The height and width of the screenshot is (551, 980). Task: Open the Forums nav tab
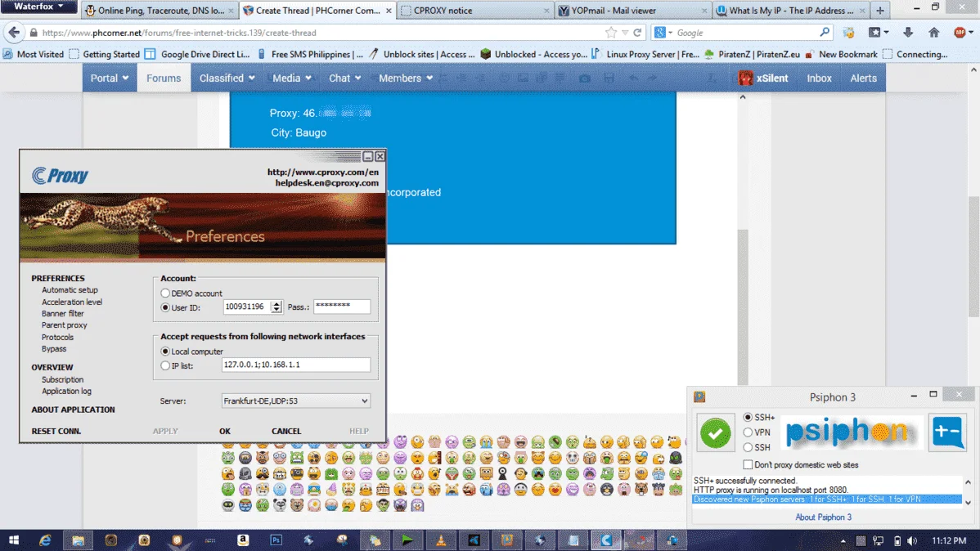pyautogui.click(x=164, y=78)
